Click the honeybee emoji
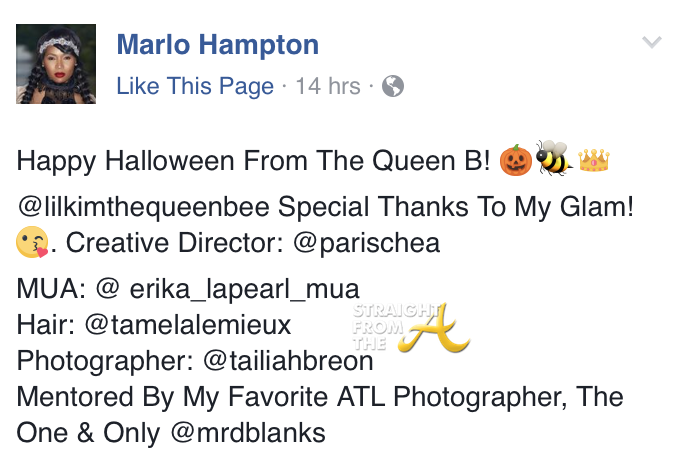 [x=553, y=158]
